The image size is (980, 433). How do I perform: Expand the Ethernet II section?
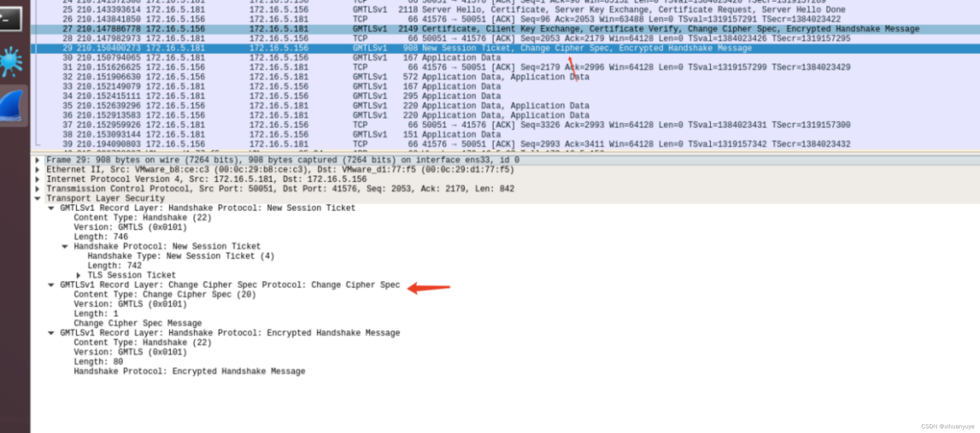(38, 170)
